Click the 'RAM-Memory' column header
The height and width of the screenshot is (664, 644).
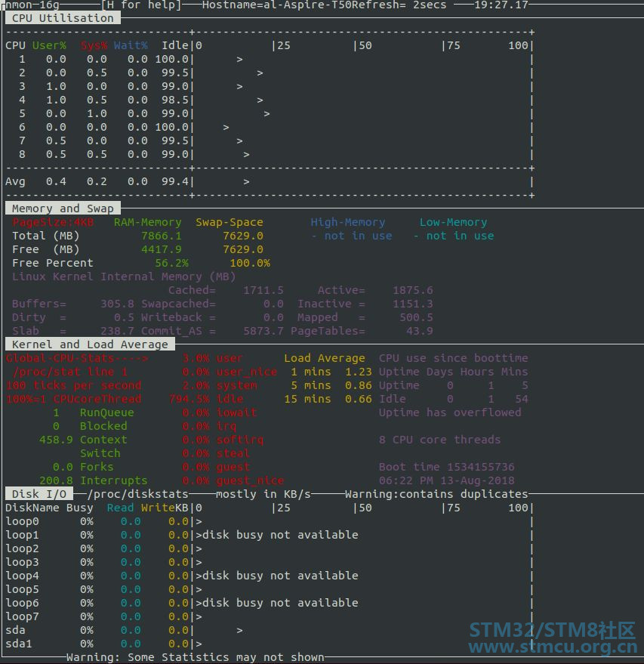148,222
